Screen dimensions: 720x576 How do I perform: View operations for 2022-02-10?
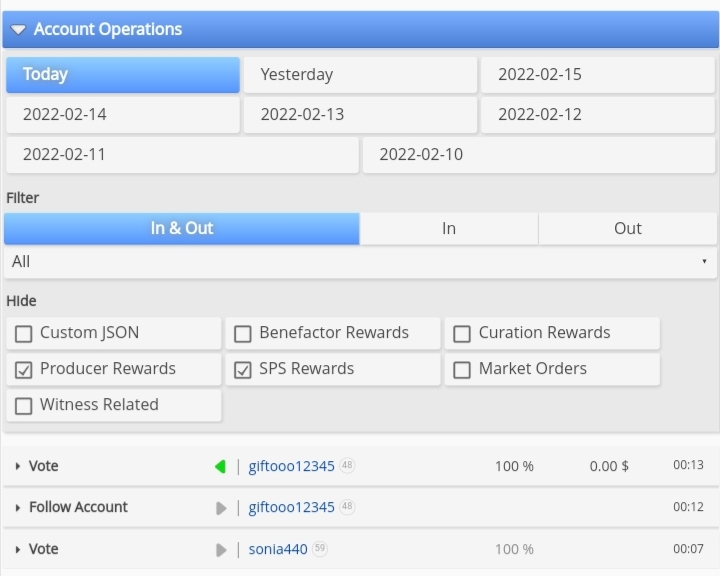539,155
